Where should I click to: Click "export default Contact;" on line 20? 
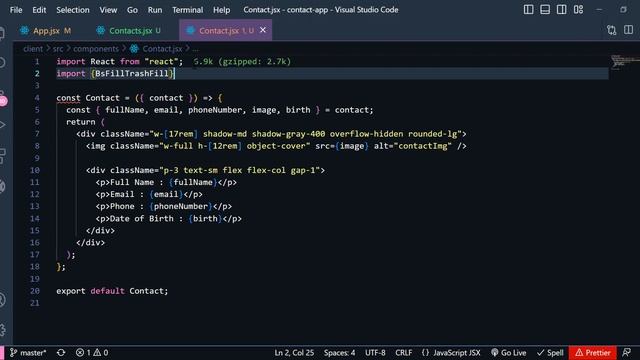pos(112,291)
